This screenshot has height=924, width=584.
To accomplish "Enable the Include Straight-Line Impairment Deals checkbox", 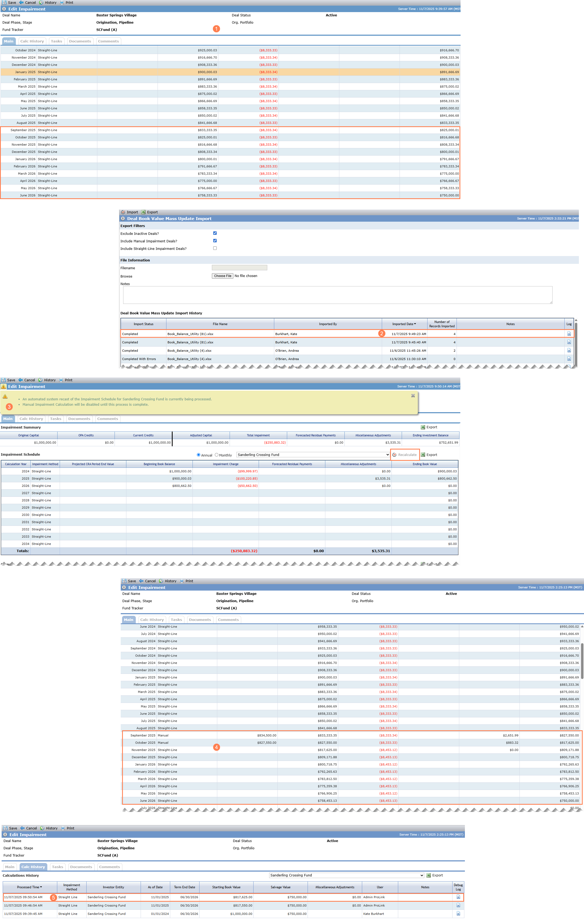I will click(215, 248).
